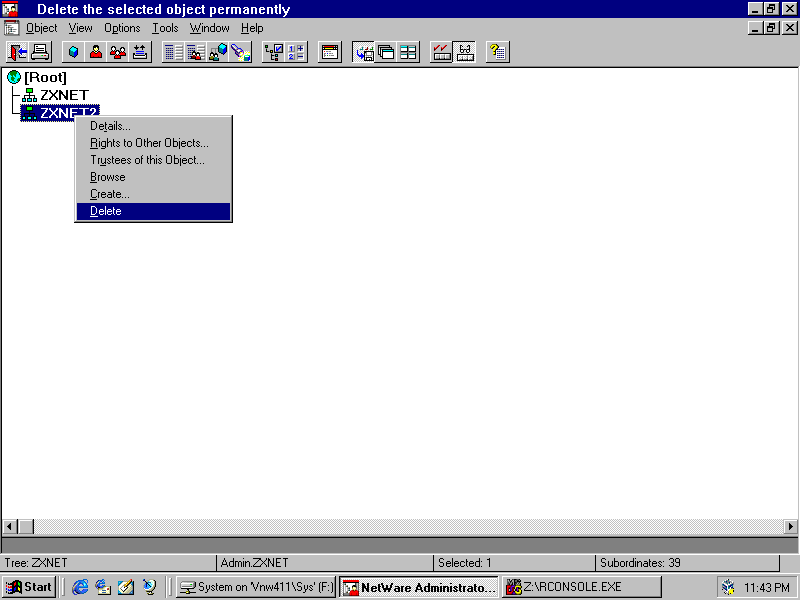Screen dimensions: 800x600
Task: Switch to Z:\RCONSOLE.EXE taskbar button
Action: pyautogui.click(x=581, y=587)
